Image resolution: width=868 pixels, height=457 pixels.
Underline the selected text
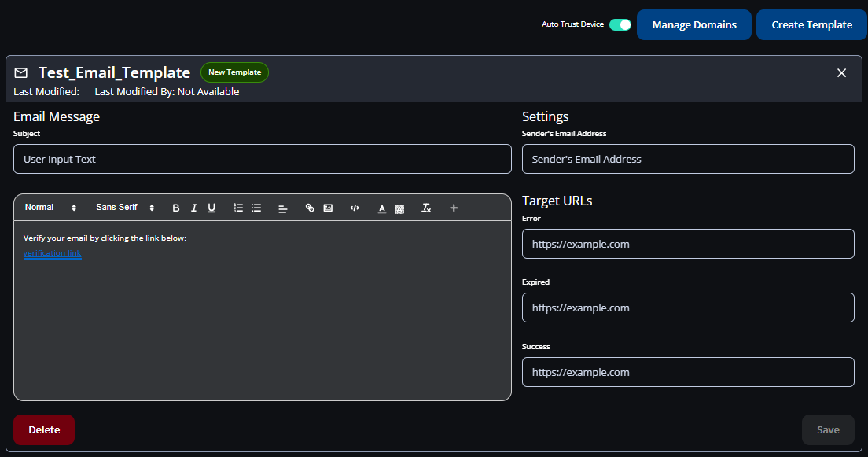pyautogui.click(x=211, y=208)
